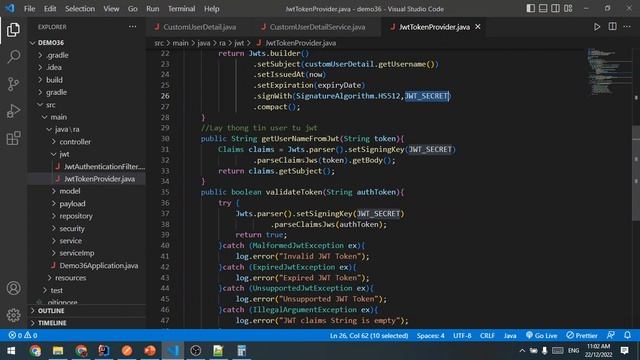640x360 pixels.
Task: Expand the build folder
Action: (x=54, y=80)
